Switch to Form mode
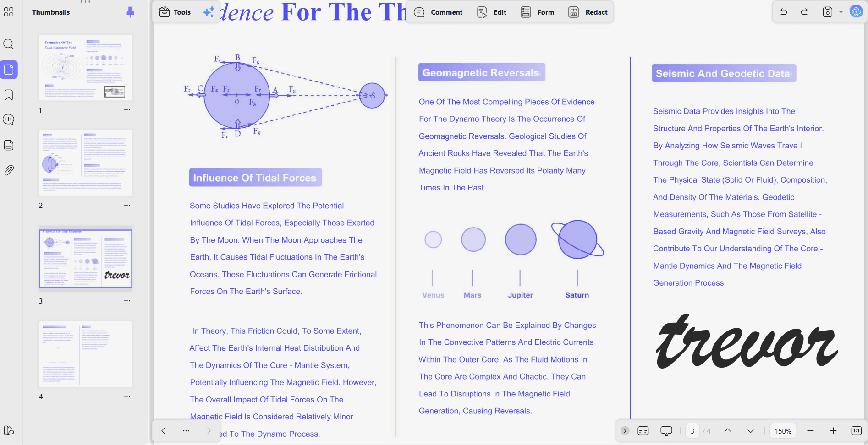 pos(538,12)
